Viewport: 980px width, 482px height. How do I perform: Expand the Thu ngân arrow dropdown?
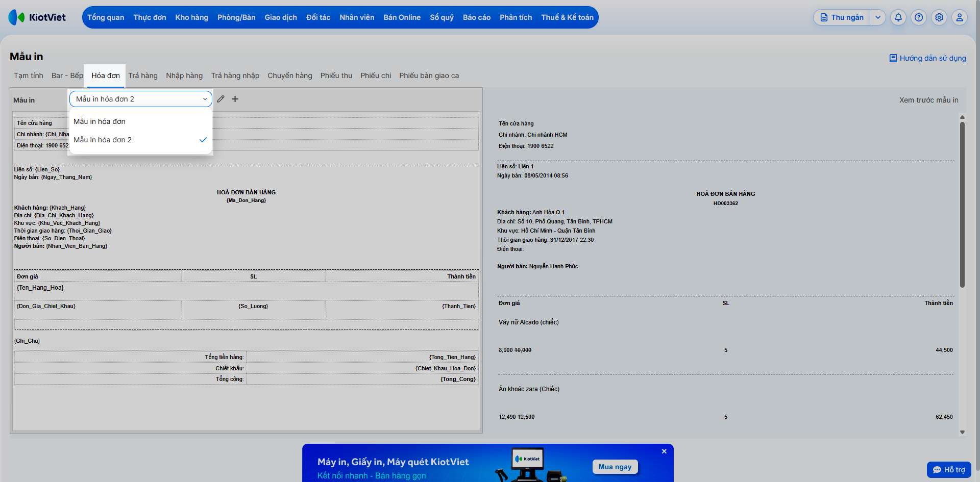tap(878, 17)
